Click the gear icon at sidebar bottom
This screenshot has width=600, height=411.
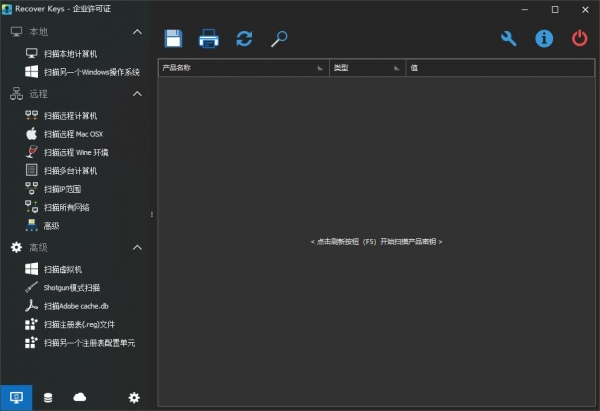[134, 398]
